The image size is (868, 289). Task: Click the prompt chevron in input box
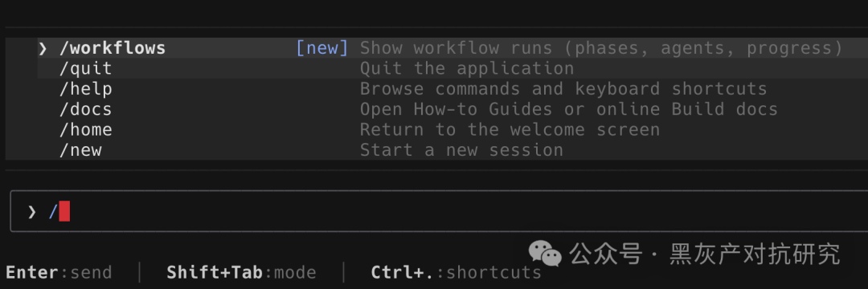pyautogui.click(x=31, y=212)
